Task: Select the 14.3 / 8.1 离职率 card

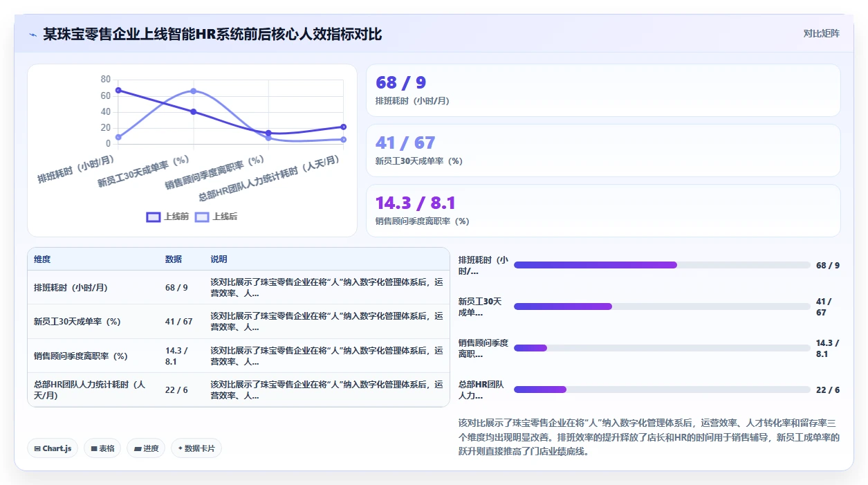Action: (x=603, y=210)
